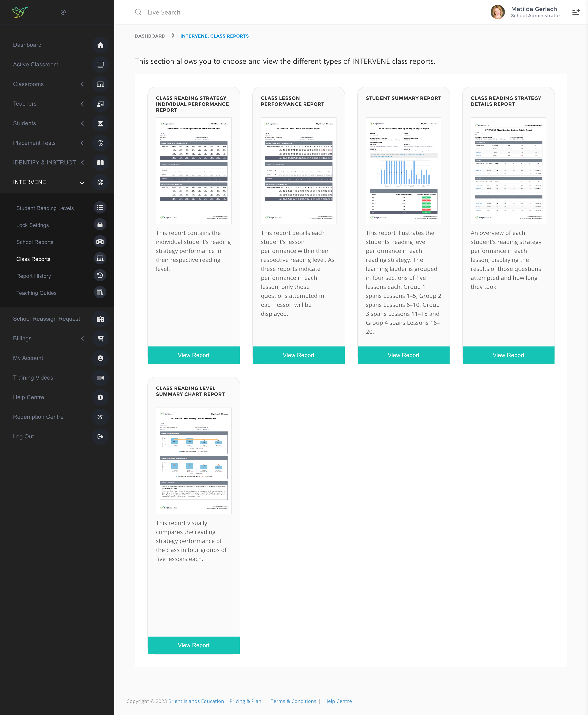Open the Terms & Conditions footer link

point(293,701)
